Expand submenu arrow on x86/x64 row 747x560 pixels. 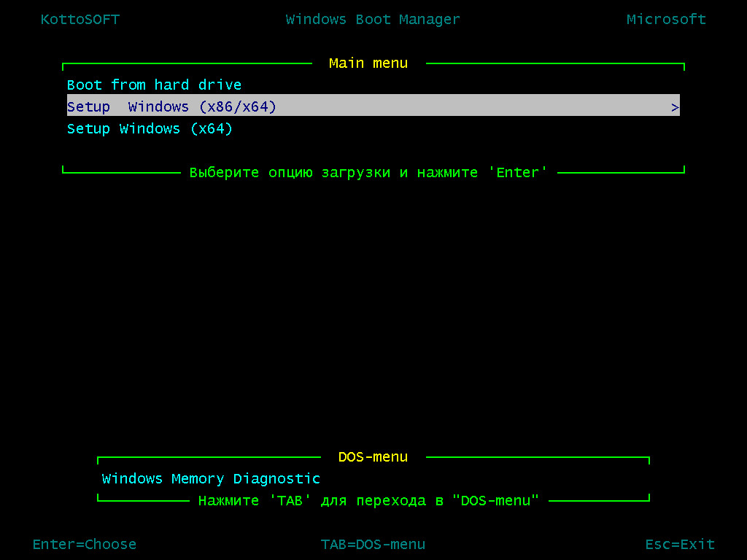pyautogui.click(x=675, y=108)
